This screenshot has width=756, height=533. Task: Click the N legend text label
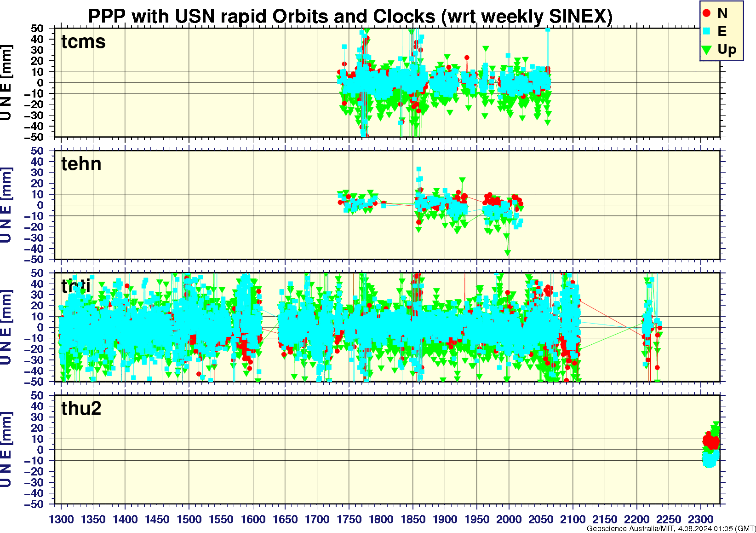click(x=722, y=13)
